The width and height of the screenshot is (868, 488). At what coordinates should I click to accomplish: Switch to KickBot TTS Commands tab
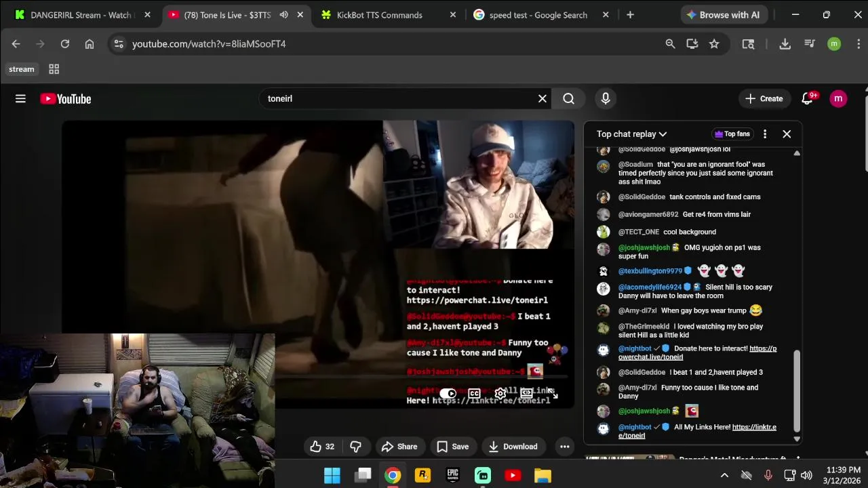389,15
